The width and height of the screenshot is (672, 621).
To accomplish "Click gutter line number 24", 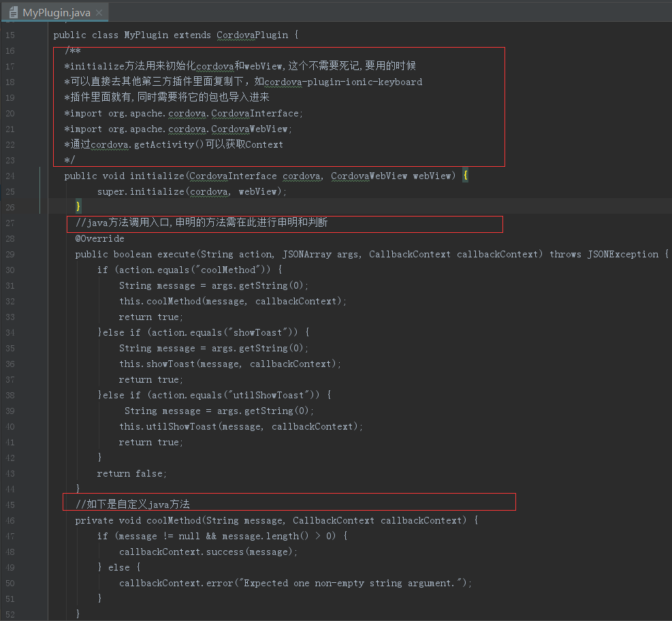I will click(x=10, y=176).
